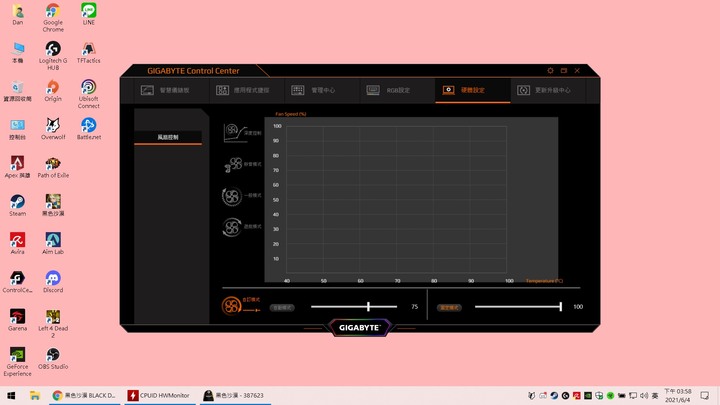Click the GIGABYTE logo badge at window bottom
The height and width of the screenshot is (405, 720).
pyautogui.click(x=360, y=327)
